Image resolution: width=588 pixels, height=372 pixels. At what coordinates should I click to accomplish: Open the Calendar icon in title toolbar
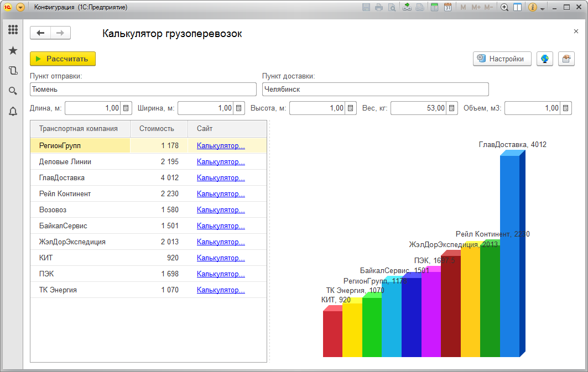coord(447,7)
